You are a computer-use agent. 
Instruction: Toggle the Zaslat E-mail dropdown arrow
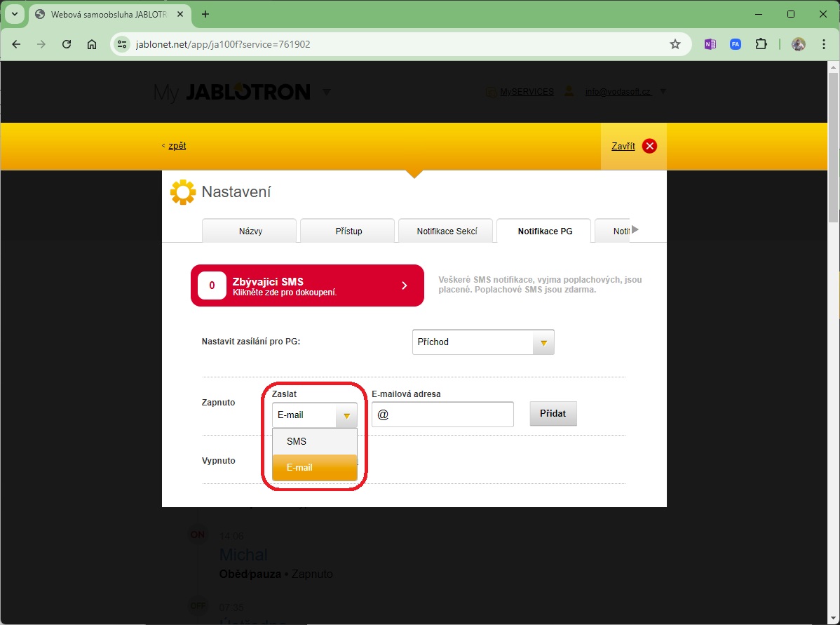click(346, 415)
